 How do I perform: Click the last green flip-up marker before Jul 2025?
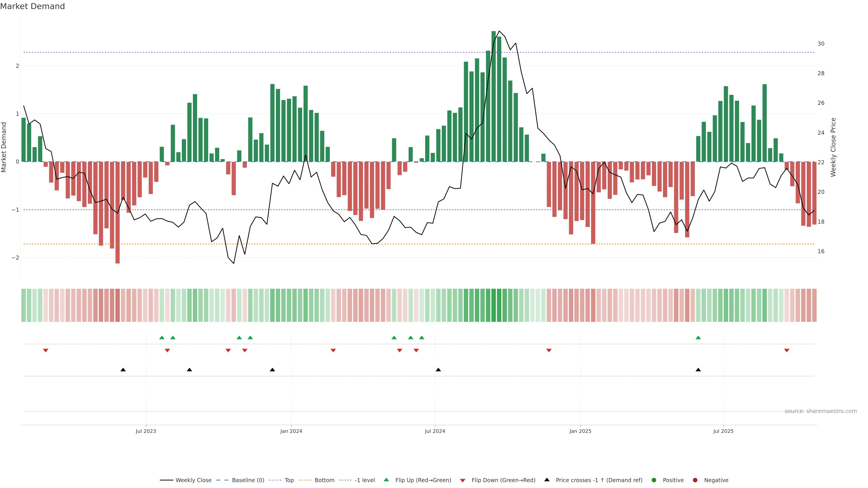698,338
